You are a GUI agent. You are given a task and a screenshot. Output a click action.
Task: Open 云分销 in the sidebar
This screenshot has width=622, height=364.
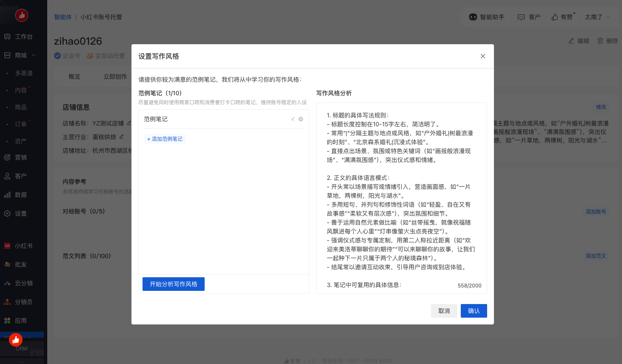[x=23, y=283]
